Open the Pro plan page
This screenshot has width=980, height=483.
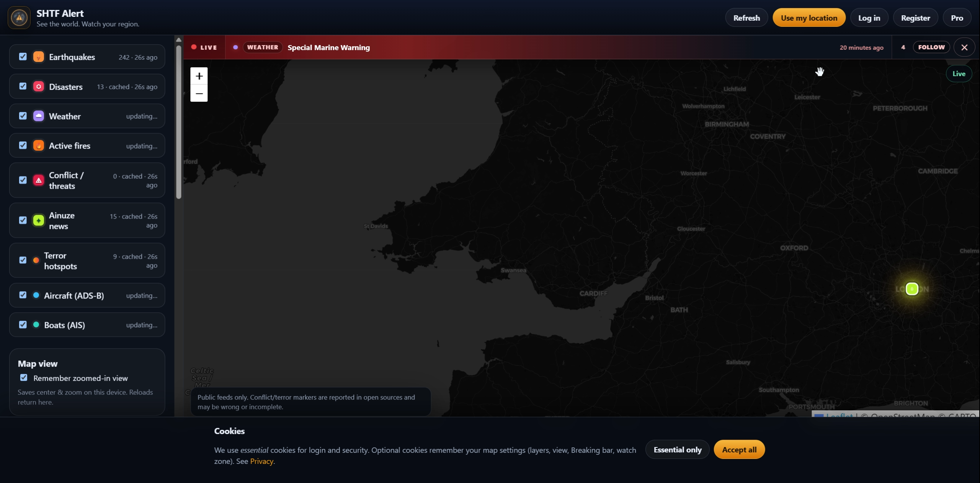point(957,18)
